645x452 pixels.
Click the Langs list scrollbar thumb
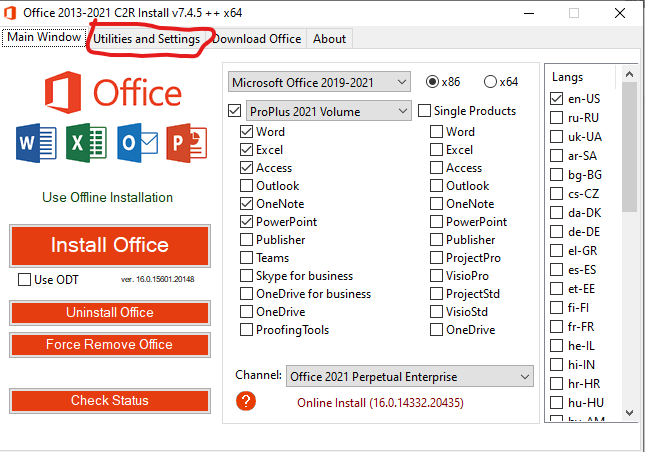(x=629, y=147)
